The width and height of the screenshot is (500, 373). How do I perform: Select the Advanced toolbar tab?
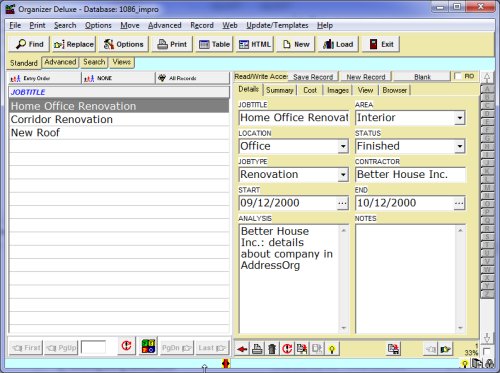(60, 62)
